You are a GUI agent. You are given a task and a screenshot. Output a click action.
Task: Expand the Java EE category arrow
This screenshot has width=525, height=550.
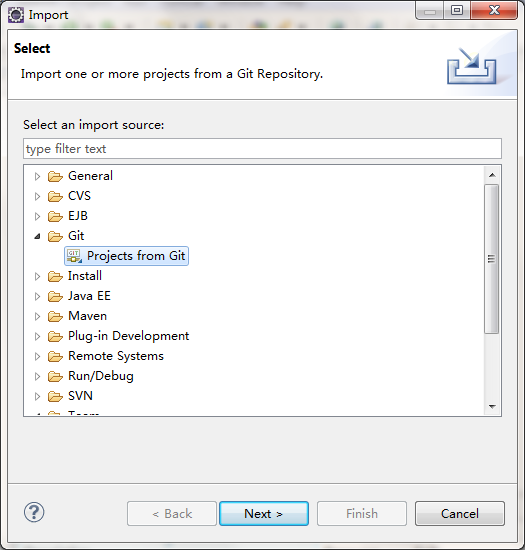pos(37,296)
